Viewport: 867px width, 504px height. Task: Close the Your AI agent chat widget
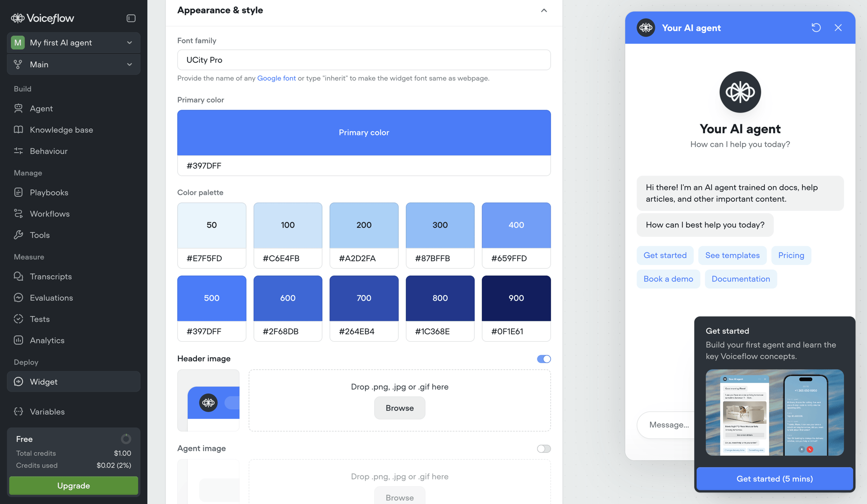click(x=838, y=28)
